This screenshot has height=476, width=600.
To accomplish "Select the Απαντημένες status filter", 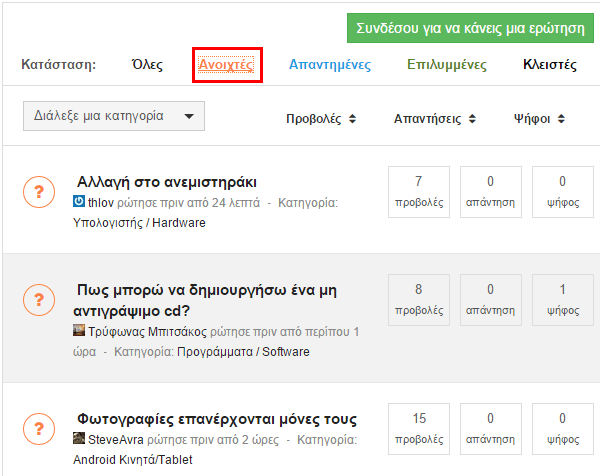I will (x=330, y=65).
